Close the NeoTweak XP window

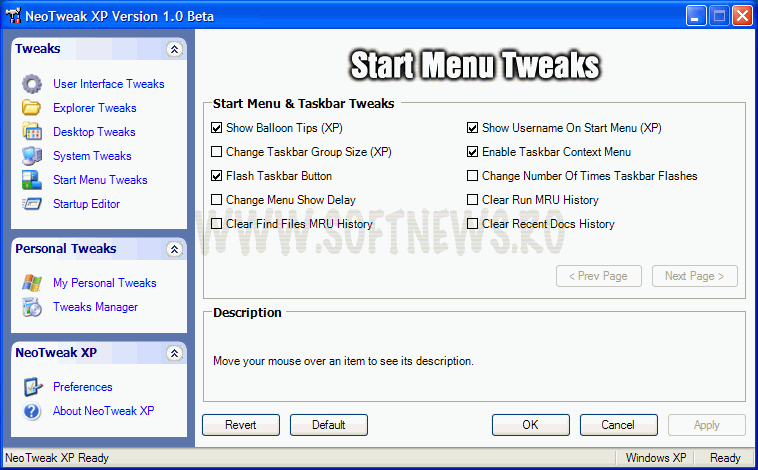(x=742, y=16)
